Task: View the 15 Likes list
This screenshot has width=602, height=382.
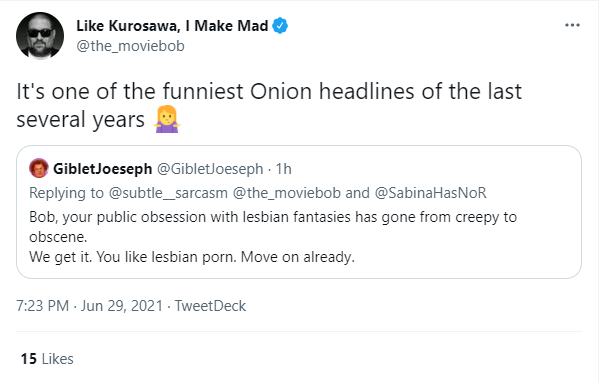Action: point(47,359)
